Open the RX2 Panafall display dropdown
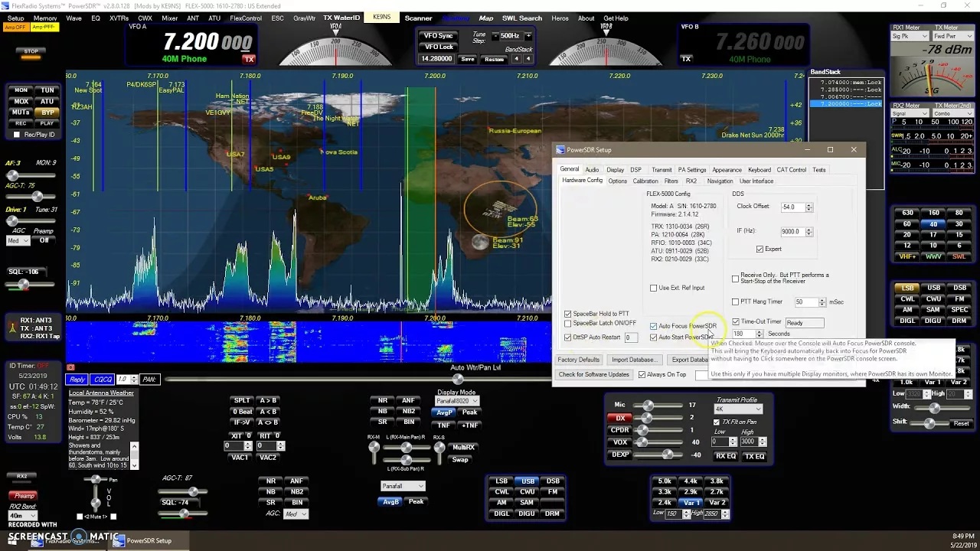980x551 pixels. click(x=403, y=486)
